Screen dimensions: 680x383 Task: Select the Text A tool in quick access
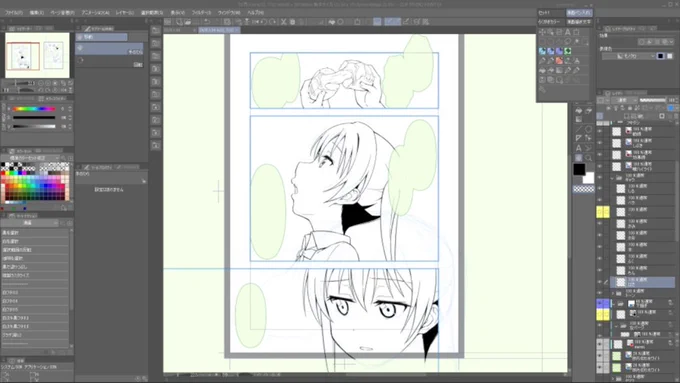(568, 32)
